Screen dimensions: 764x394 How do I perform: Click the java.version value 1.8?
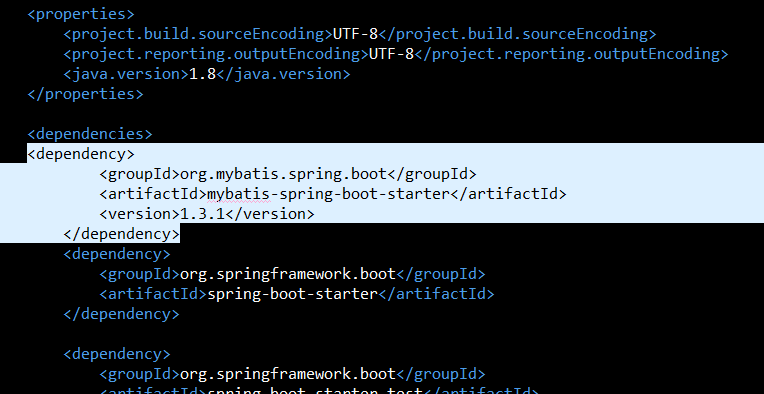coord(202,74)
